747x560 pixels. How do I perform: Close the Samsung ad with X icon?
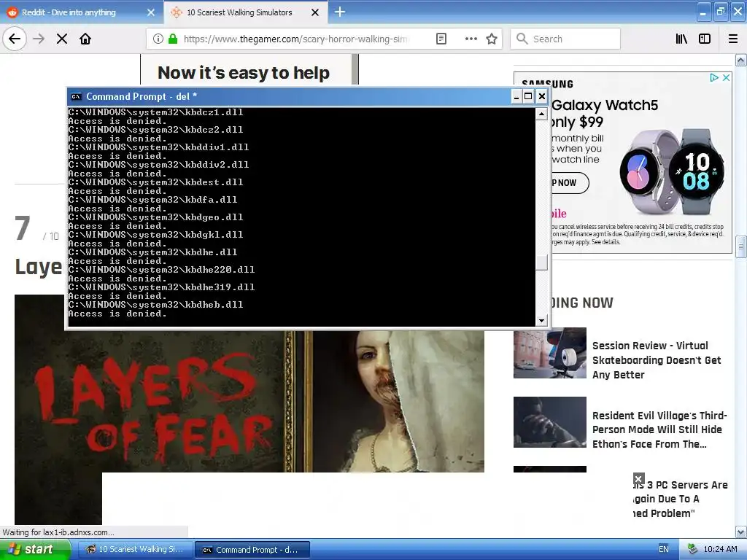(726, 77)
